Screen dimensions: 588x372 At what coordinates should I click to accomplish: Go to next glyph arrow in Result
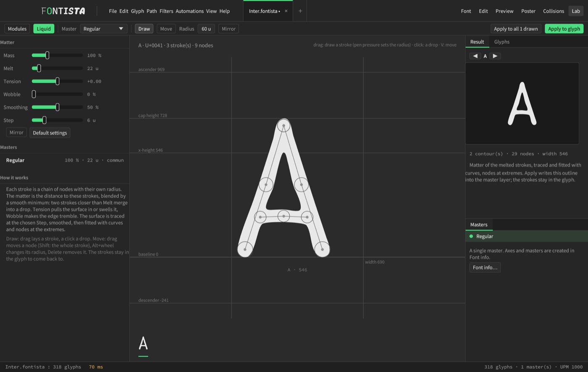tap(495, 56)
